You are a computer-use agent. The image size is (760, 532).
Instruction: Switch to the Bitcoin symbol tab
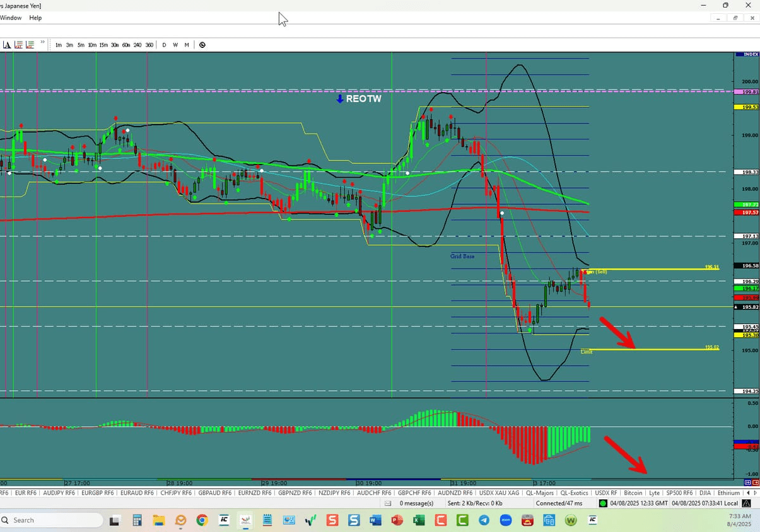pos(633,493)
